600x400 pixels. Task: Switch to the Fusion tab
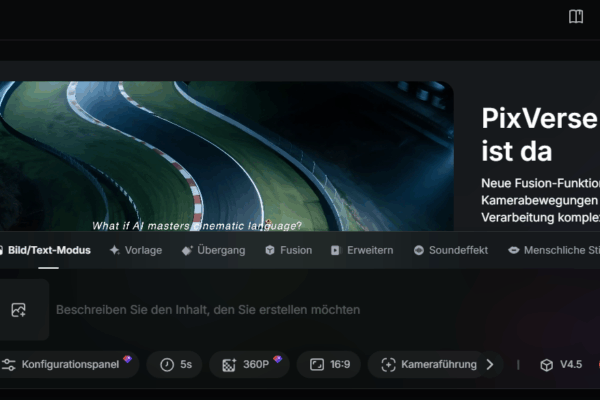point(289,250)
